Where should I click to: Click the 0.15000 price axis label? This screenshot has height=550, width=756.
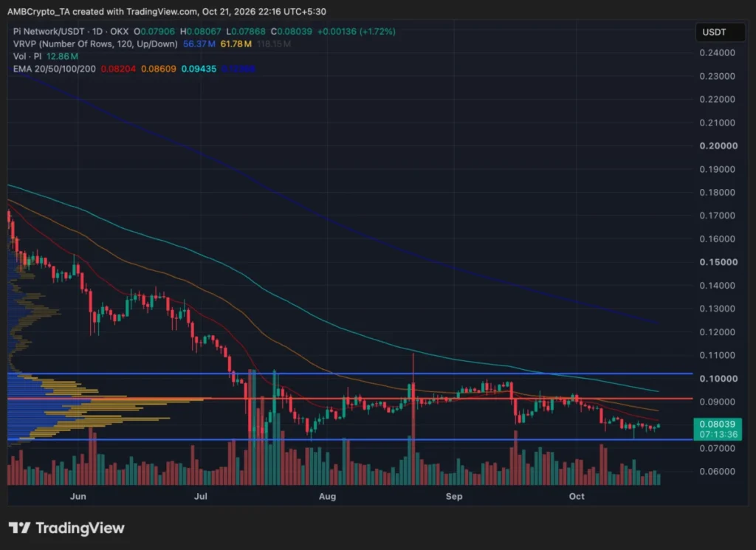point(718,262)
